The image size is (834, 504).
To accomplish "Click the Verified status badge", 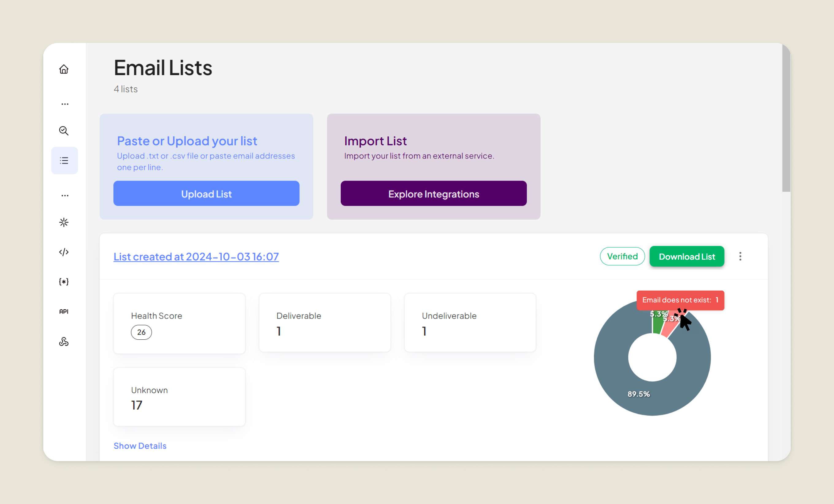I will tap(622, 257).
